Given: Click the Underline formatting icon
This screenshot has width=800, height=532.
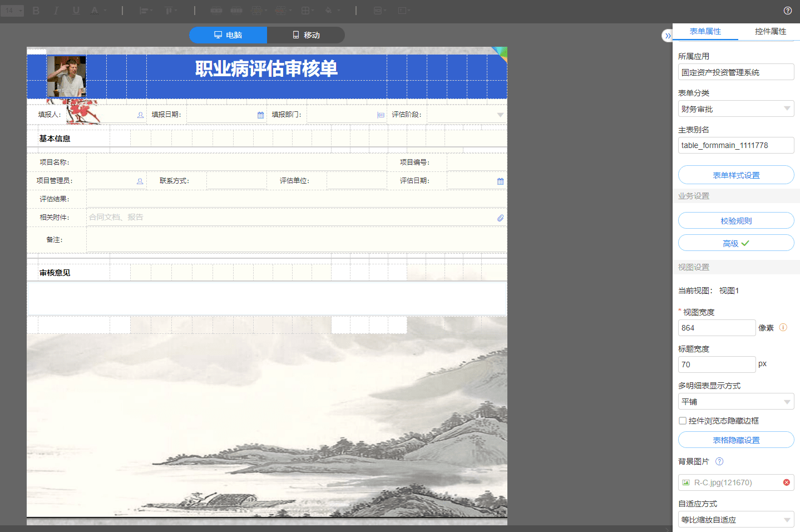Looking at the screenshot, I should coord(76,11).
